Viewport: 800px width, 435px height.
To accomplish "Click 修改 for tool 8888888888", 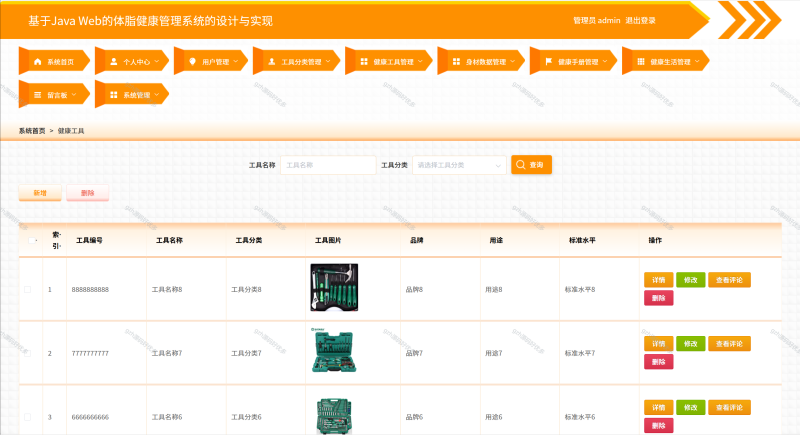I will [690, 279].
